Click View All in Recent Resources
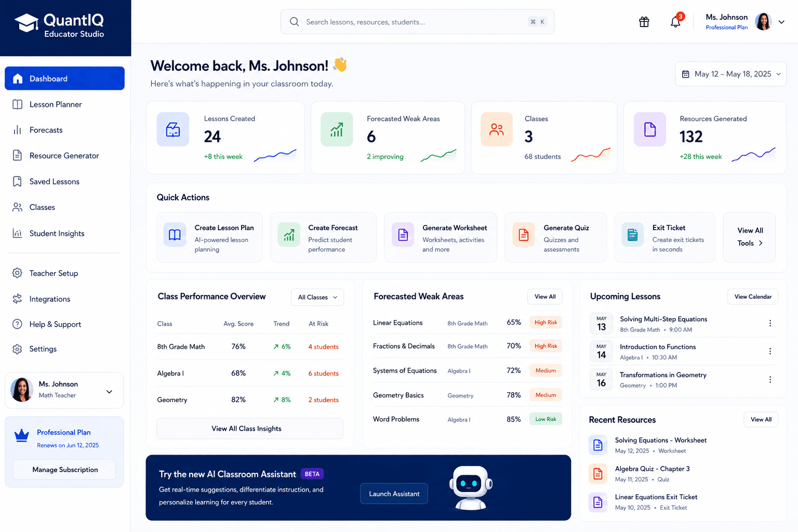Screen dimensions: 798x532 click(x=761, y=419)
